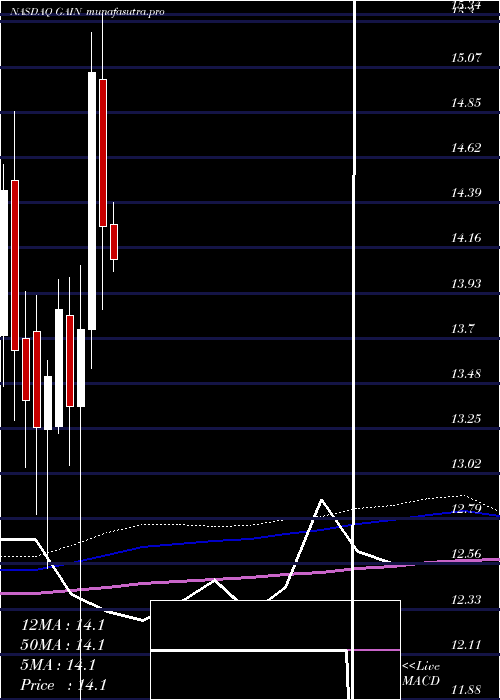
Task: Select the 14.39 price axis label
Action: tap(466, 193)
